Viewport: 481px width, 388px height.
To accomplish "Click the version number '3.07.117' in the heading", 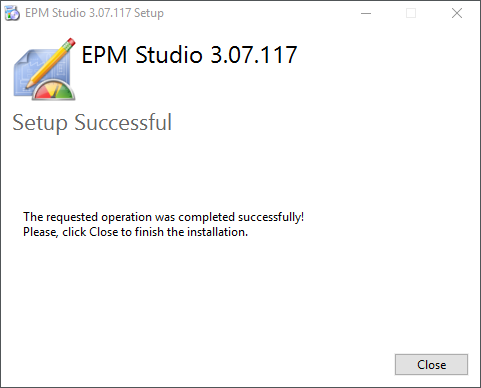I will [254, 54].
